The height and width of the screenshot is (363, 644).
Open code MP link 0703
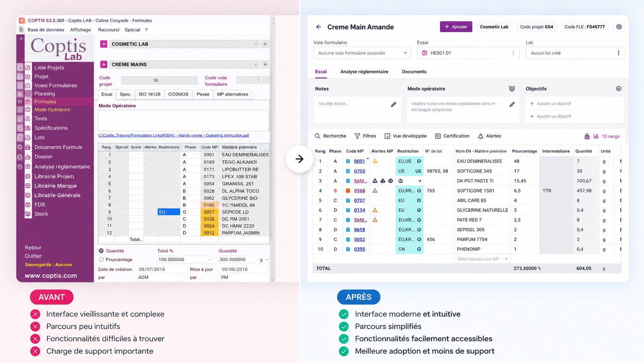[x=359, y=171]
